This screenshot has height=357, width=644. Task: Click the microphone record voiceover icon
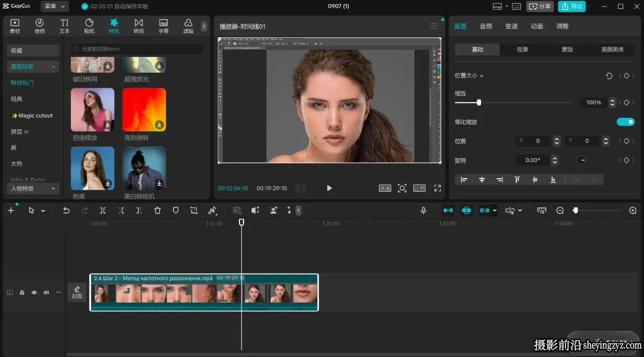click(424, 210)
